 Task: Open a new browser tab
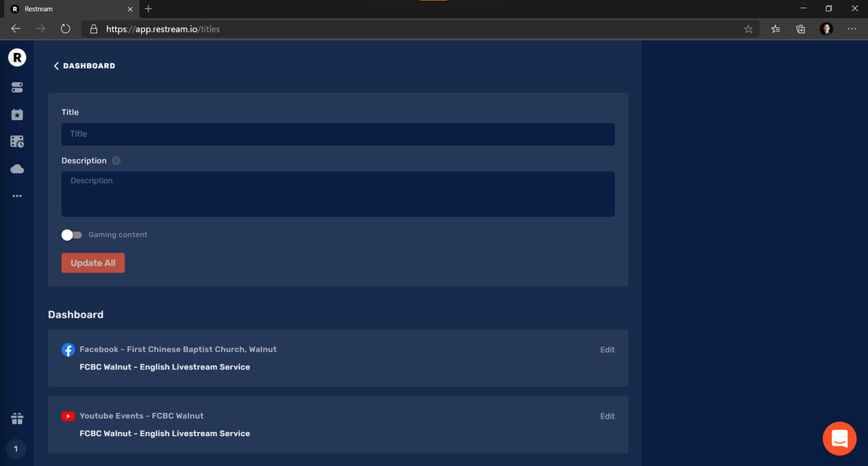pos(148,9)
